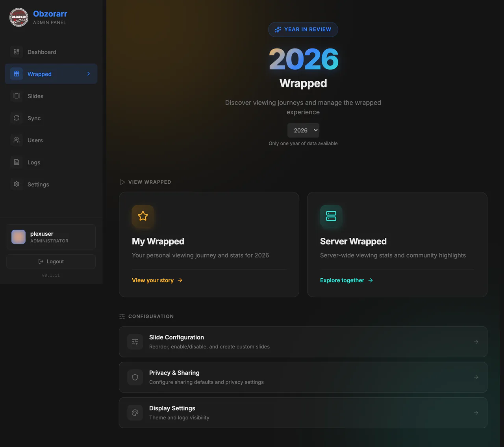504x447 pixels.
Task: Click the version text v0.1.11
Action: tap(51, 276)
